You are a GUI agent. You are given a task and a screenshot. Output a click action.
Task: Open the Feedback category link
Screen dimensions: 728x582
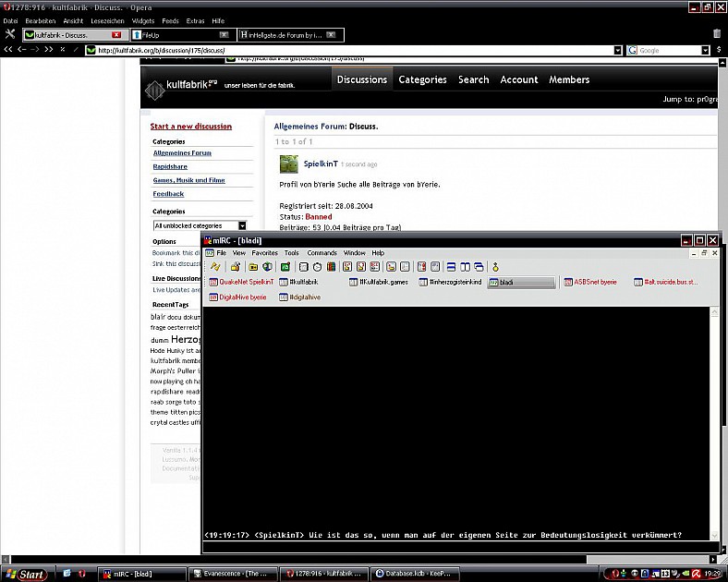click(x=168, y=194)
